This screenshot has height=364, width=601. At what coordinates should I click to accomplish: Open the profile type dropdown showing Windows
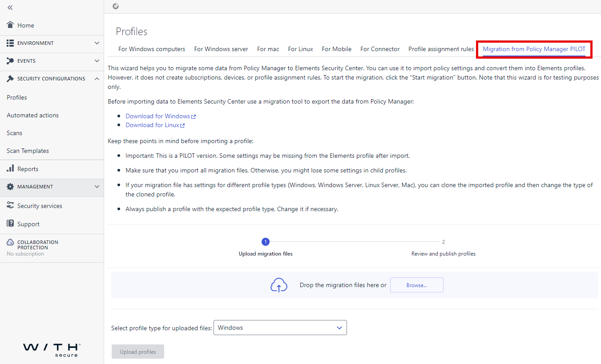click(280, 328)
